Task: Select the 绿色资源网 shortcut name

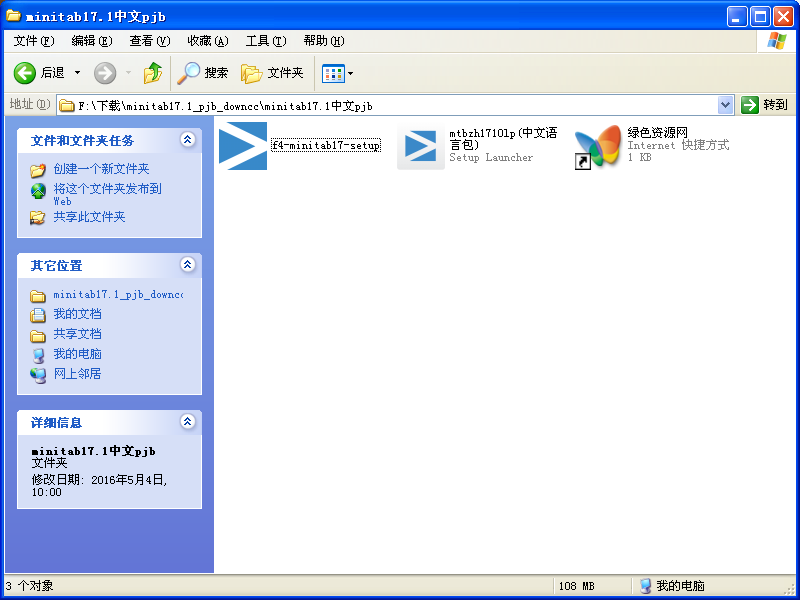Action: (x=658, y=133)
